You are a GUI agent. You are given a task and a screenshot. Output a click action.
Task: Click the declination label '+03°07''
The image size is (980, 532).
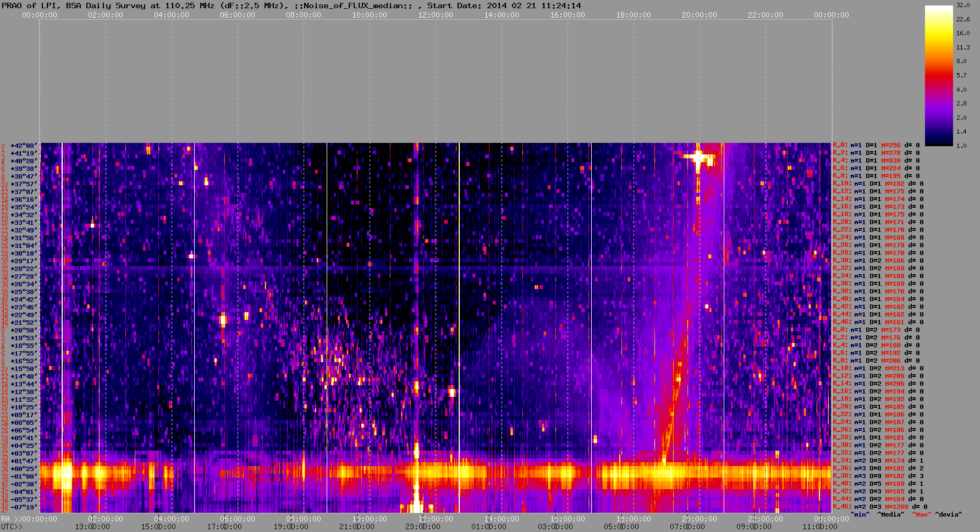tap(24, 453)
